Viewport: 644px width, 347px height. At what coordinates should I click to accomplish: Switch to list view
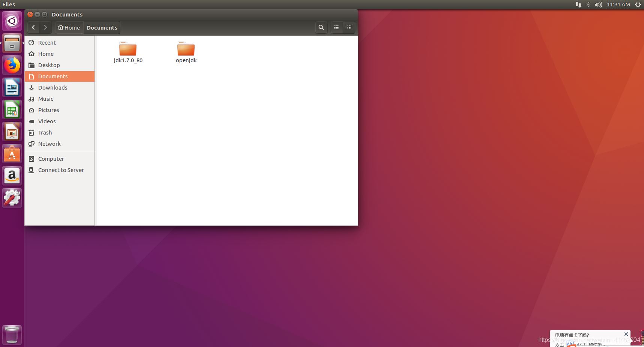[336, 27]
